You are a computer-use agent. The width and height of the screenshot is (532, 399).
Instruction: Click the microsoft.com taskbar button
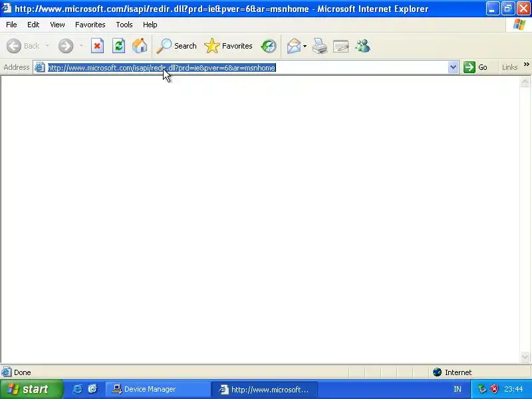point(265,389)
